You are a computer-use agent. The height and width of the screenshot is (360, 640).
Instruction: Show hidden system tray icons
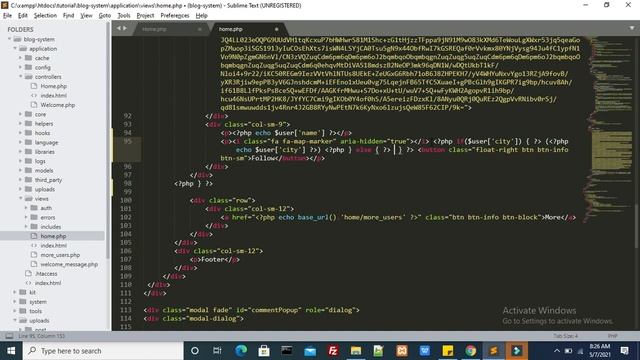[557, 351]
